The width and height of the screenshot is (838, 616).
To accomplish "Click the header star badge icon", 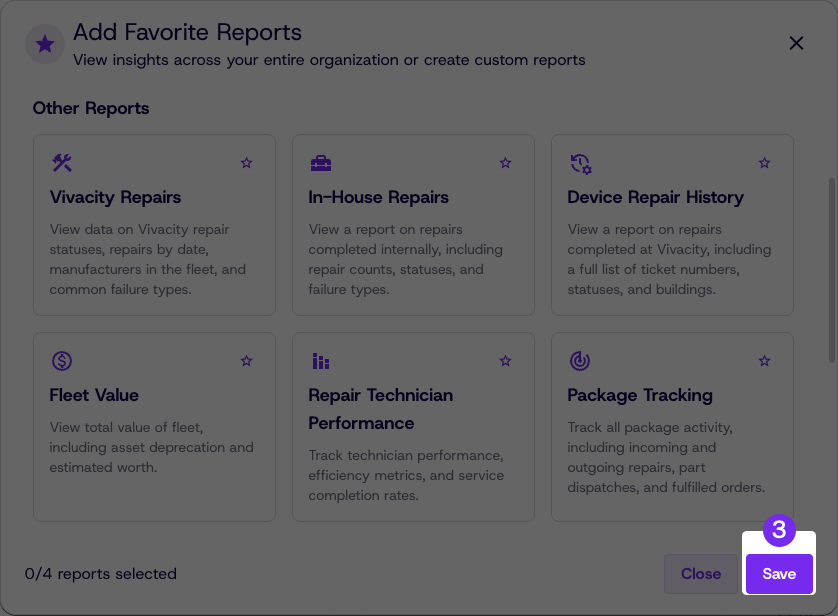I will click(45, 44).
